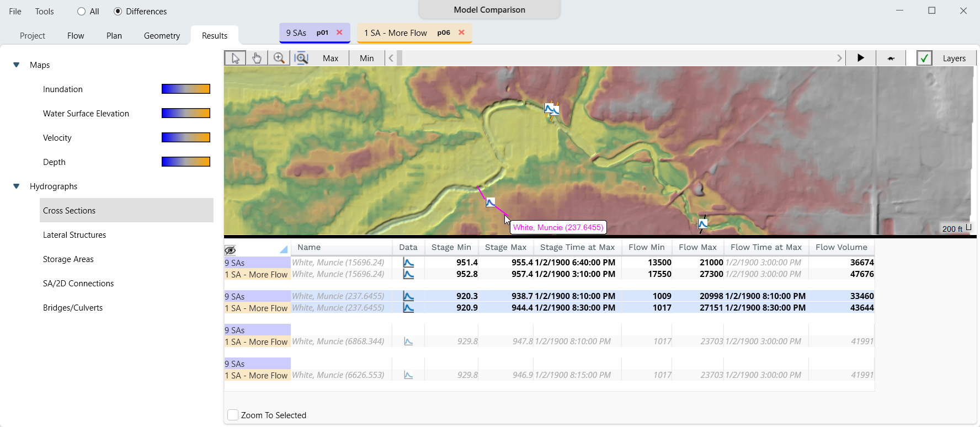
Task: Toggle the green Layers checkmark
Action: (x=924, y=58)
